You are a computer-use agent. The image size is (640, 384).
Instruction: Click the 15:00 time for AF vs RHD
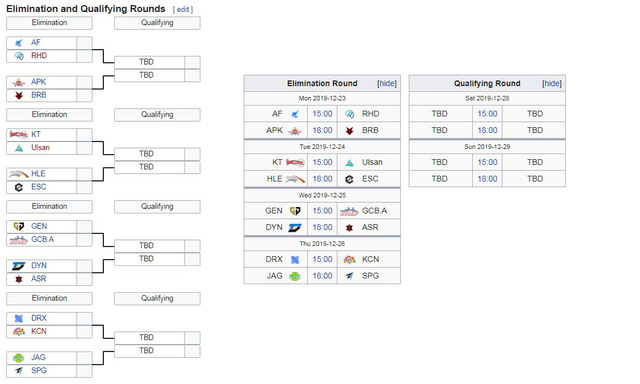[x=322, y=114]
